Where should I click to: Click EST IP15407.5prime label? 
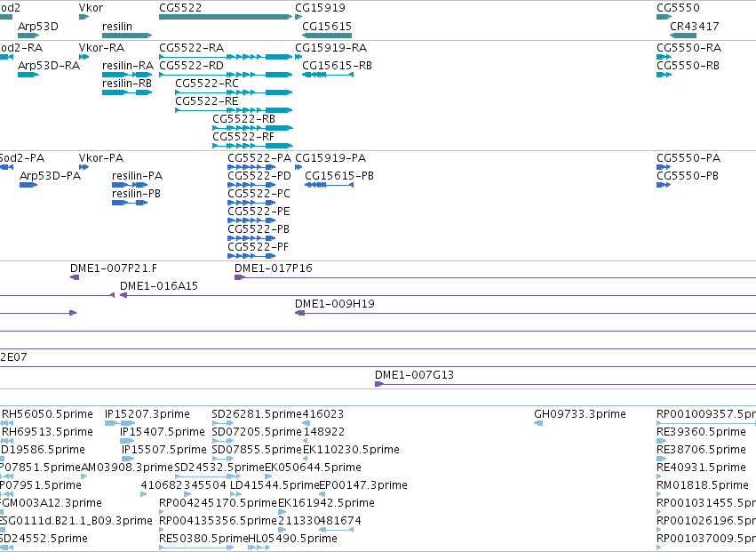[163, 431]
